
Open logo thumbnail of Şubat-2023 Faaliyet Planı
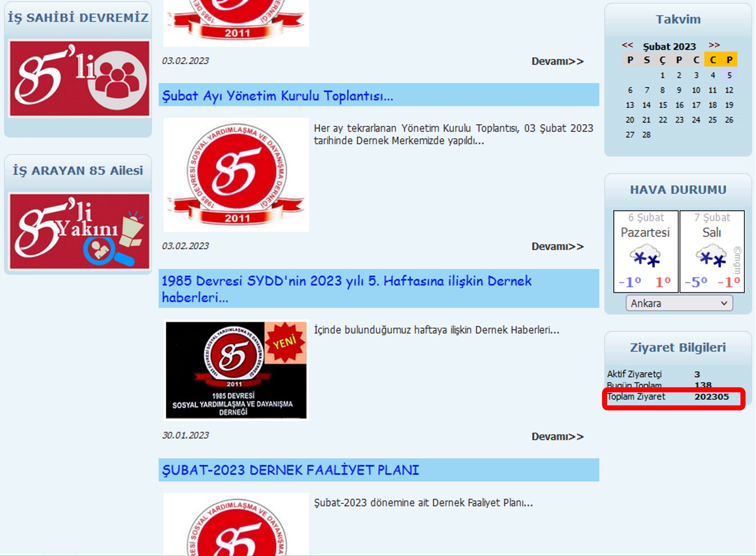[236, 524]
